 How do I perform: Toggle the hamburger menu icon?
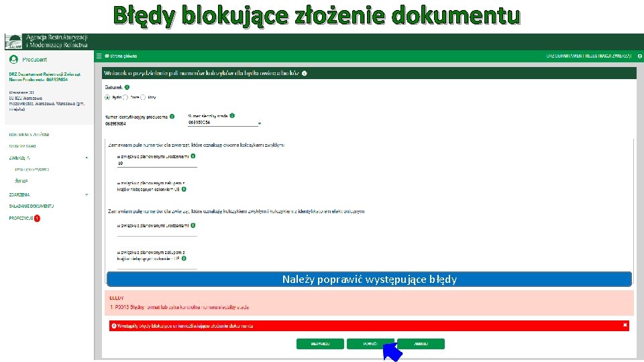pyautogui.click(x=99, y=56)
